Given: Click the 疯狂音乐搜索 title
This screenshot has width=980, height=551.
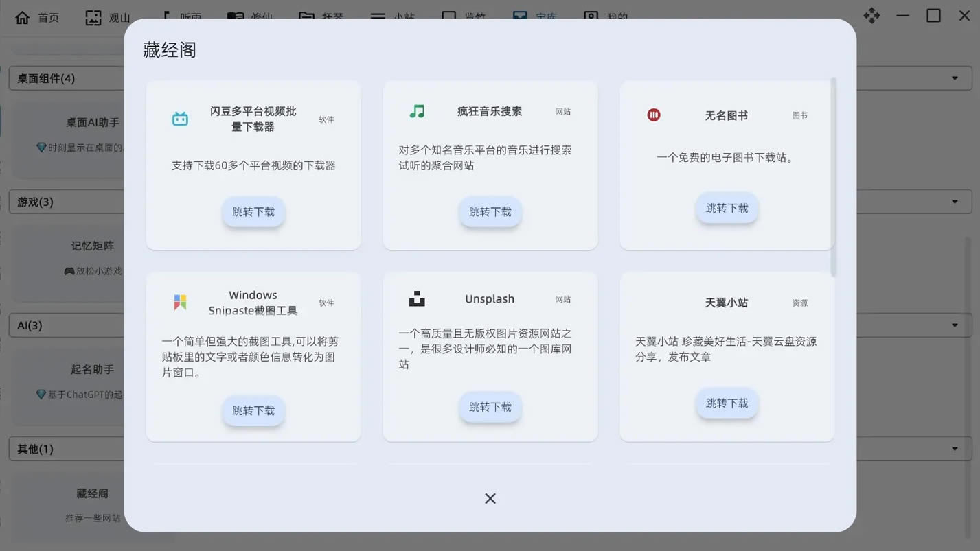Looking at the screenshot, I should 490,111.
